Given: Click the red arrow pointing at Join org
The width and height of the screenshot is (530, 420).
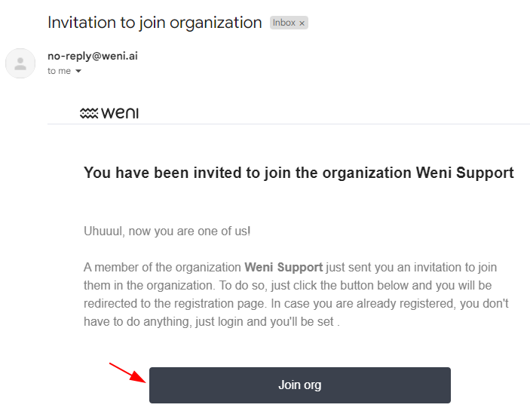Looking at the screenshot, I should coord(127,372).
